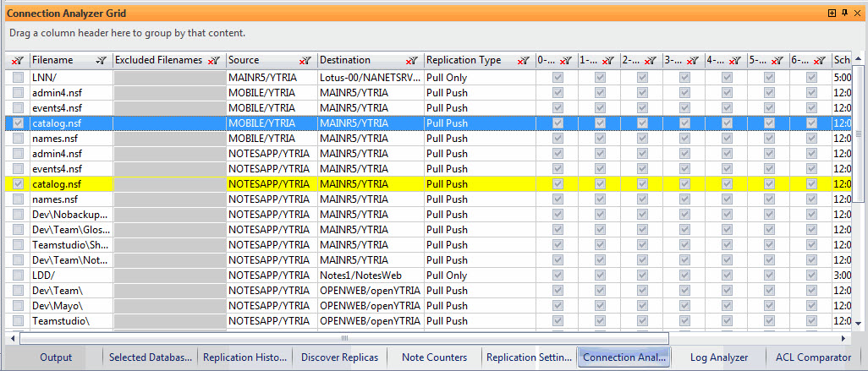Switch to the Log Analyzer tab
The height and width of the screenshot is (371, 868).
(718, 357)
